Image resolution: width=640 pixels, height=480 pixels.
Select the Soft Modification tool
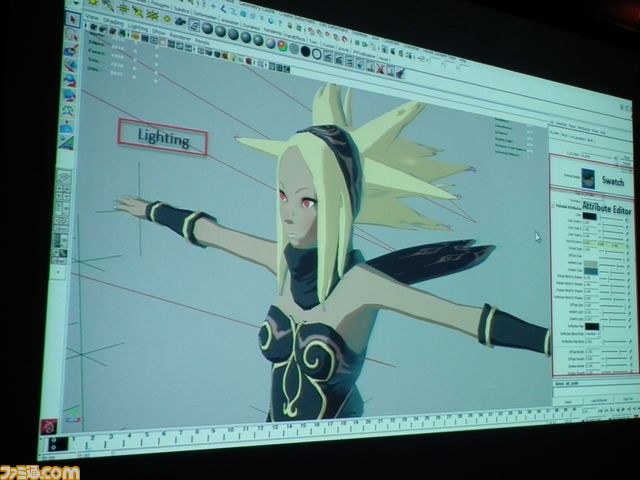point(67,127)
